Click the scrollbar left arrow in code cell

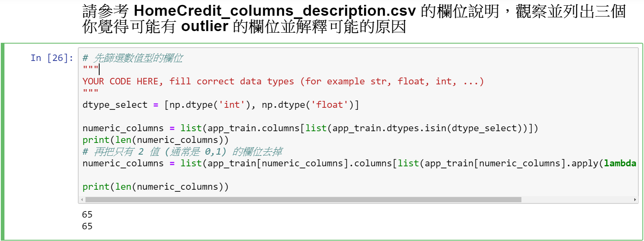82,199
